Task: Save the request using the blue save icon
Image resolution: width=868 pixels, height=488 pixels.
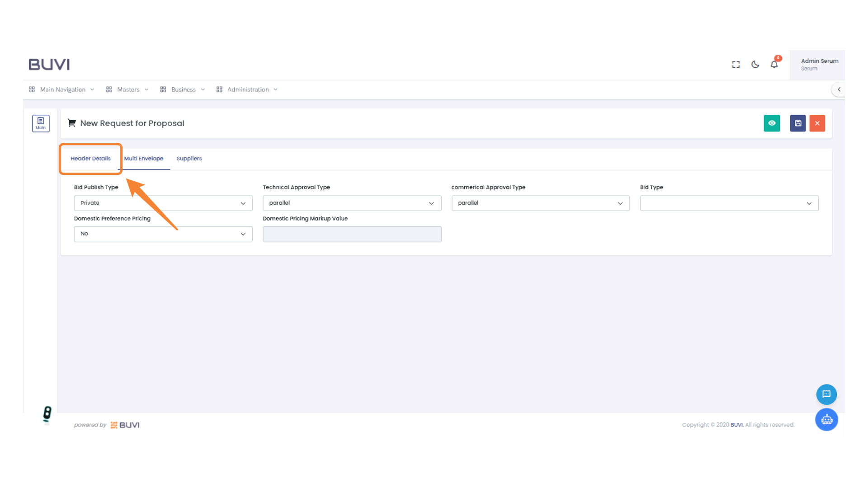Action: (x=797, y=123)
